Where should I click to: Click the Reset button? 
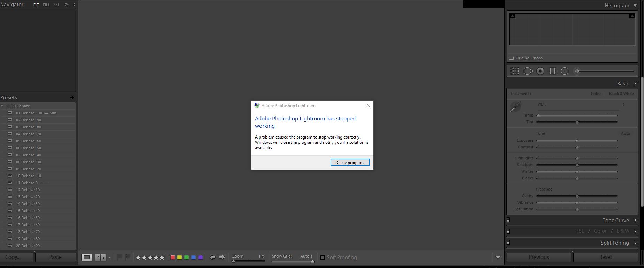tap(605, 257)
